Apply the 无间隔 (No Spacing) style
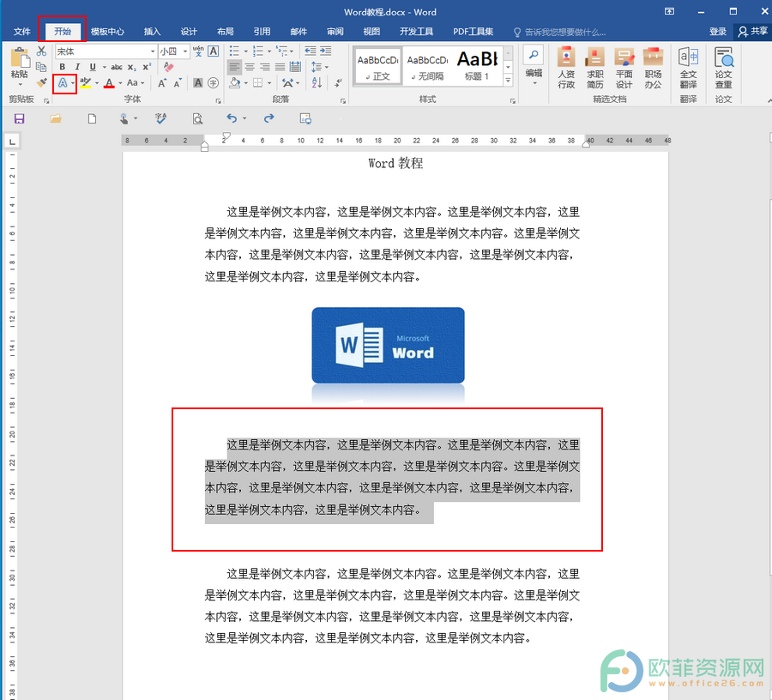 pos(427,66)
